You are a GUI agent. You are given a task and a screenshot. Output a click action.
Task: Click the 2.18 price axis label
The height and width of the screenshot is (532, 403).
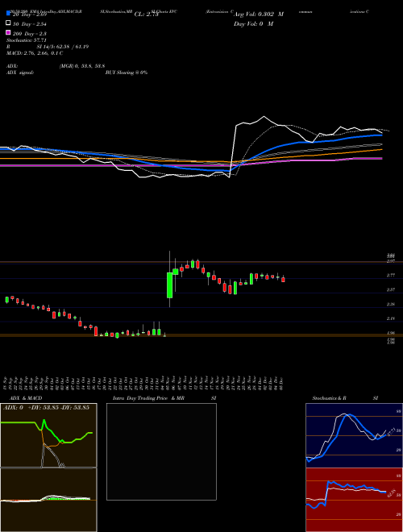coord(390,318)
